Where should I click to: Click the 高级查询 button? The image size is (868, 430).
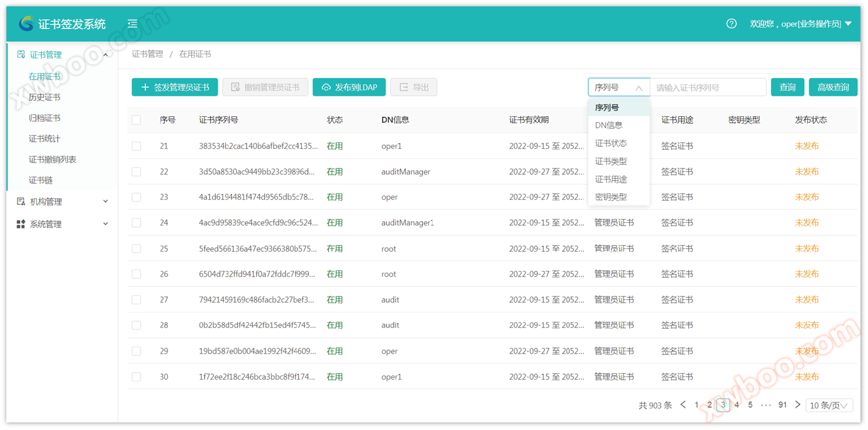click(833, 87)
